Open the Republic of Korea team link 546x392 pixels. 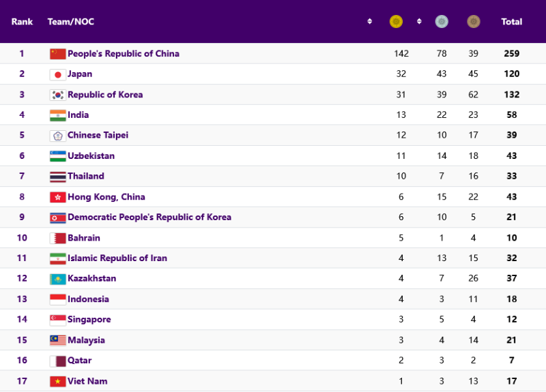tap(105, 95)
